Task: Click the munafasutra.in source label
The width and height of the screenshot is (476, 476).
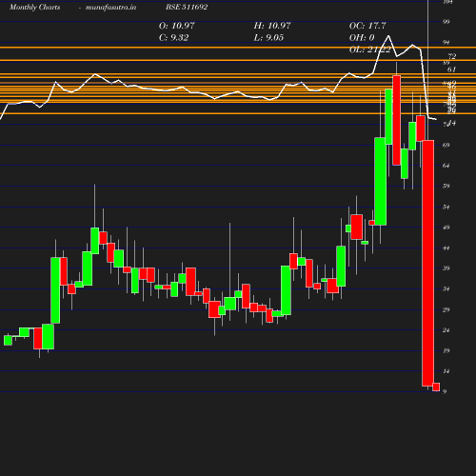Action: (x=110, y=7)
